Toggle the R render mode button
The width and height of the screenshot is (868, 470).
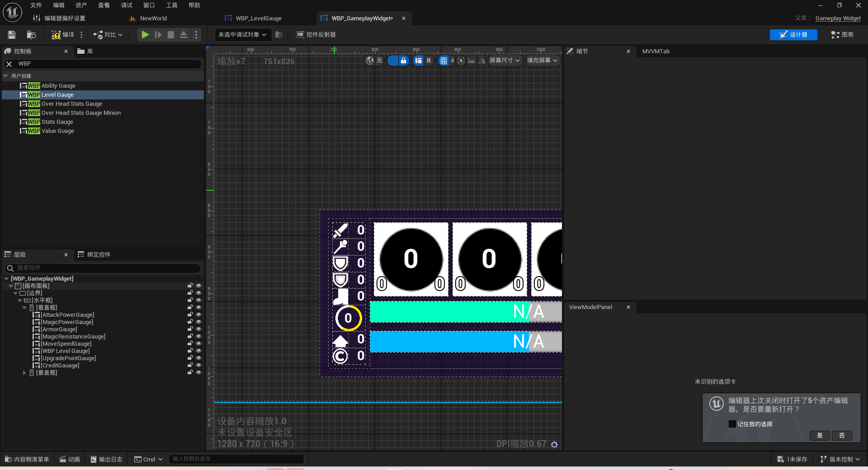tap(429, 61)
